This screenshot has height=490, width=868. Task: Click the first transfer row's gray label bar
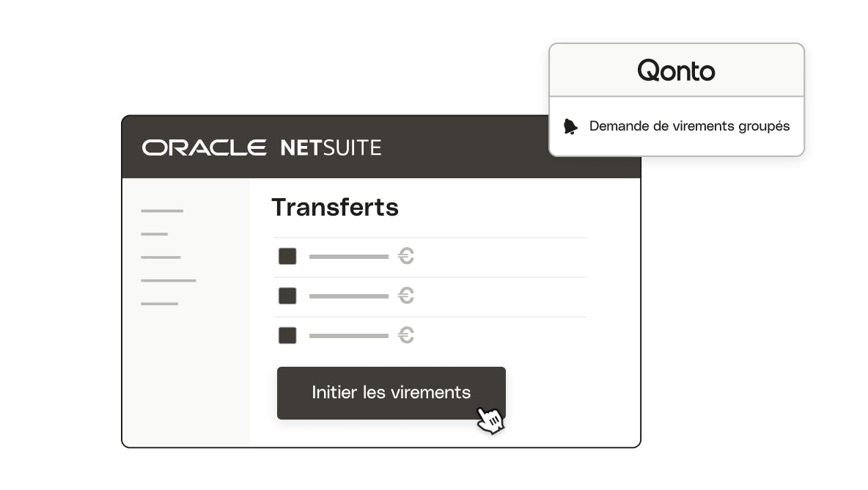click(x=349, y=257)
